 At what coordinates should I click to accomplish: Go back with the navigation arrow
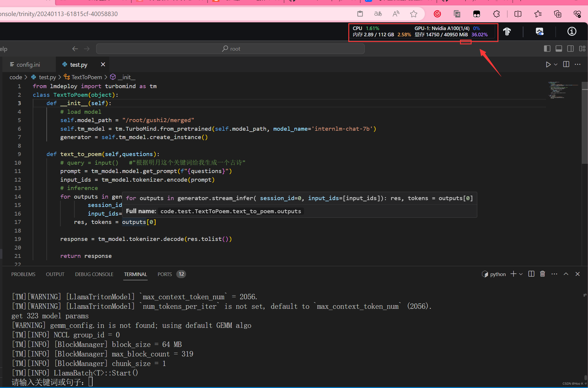75,49
